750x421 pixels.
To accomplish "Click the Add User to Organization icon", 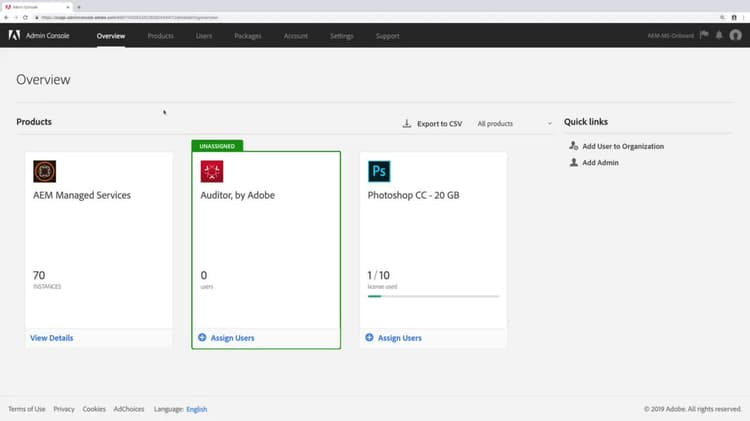I will (x=574, y=145).
